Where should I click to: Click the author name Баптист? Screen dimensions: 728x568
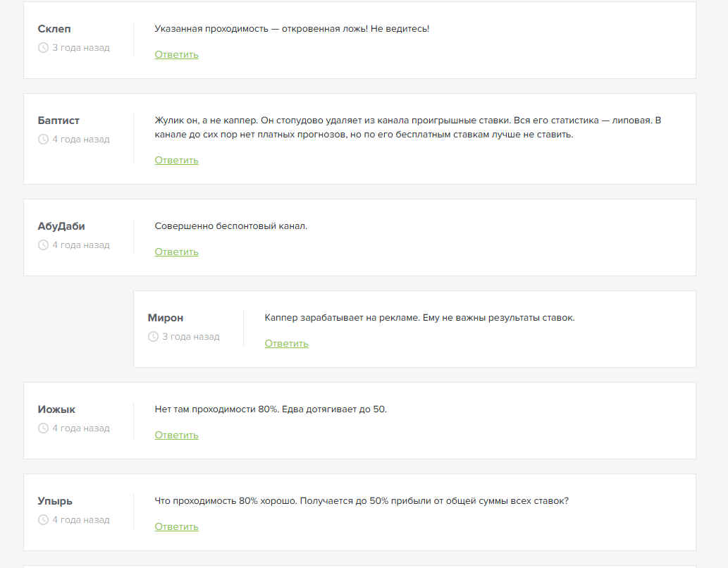(58, 121)
